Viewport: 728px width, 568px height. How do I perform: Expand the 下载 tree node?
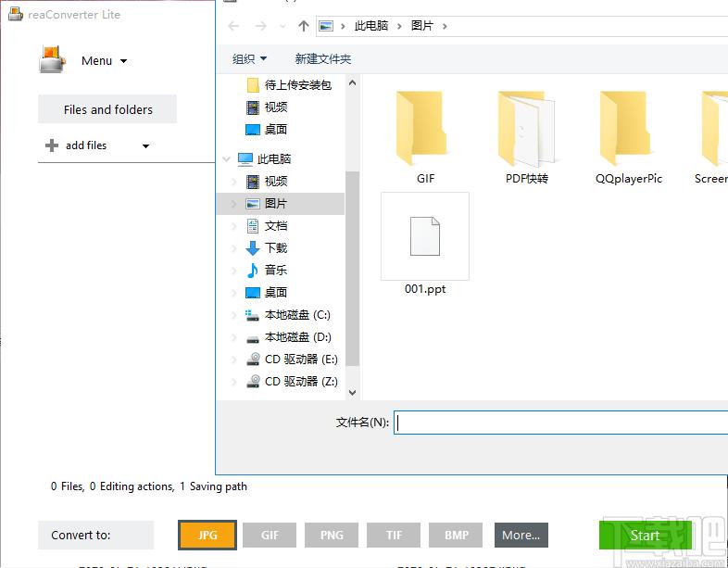[234, 248]
